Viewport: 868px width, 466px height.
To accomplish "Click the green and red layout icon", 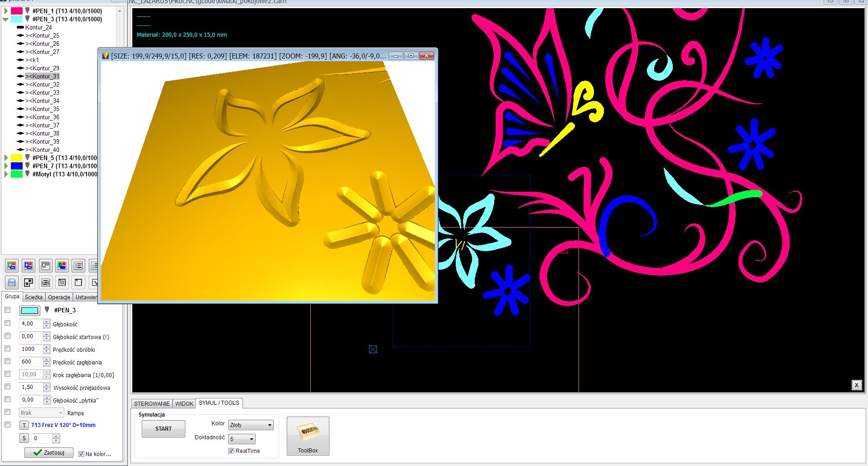I will click(x=12, y=266).
